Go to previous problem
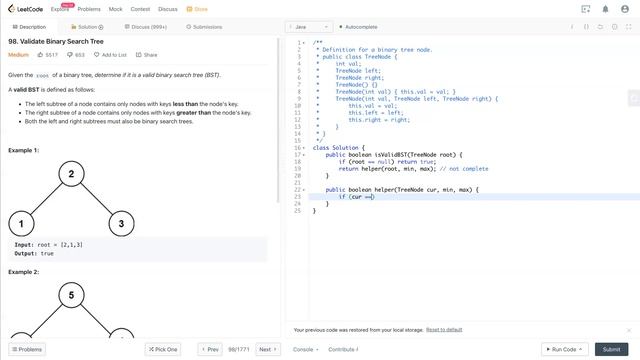Image resolution: width=640 pixels, height=360 pixels. (210, 349)
